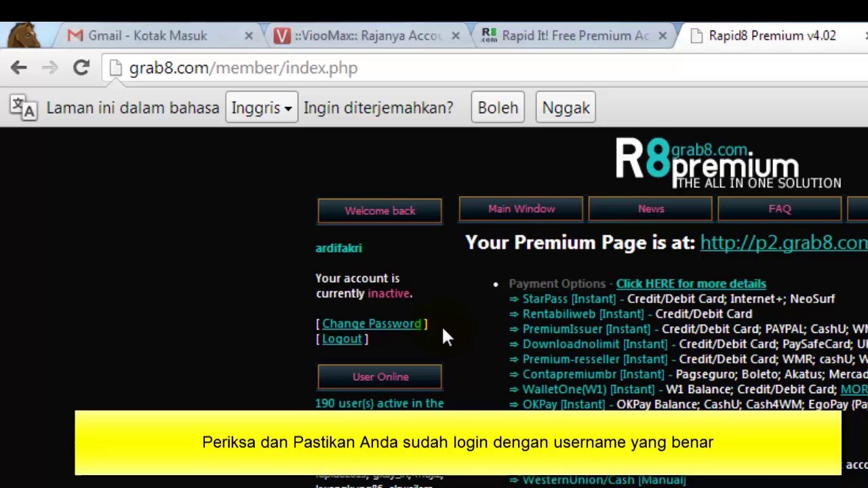Click the 'Click HERE for more details' link
This screenshot has height=488, width=868.
[x=691, y=284]
